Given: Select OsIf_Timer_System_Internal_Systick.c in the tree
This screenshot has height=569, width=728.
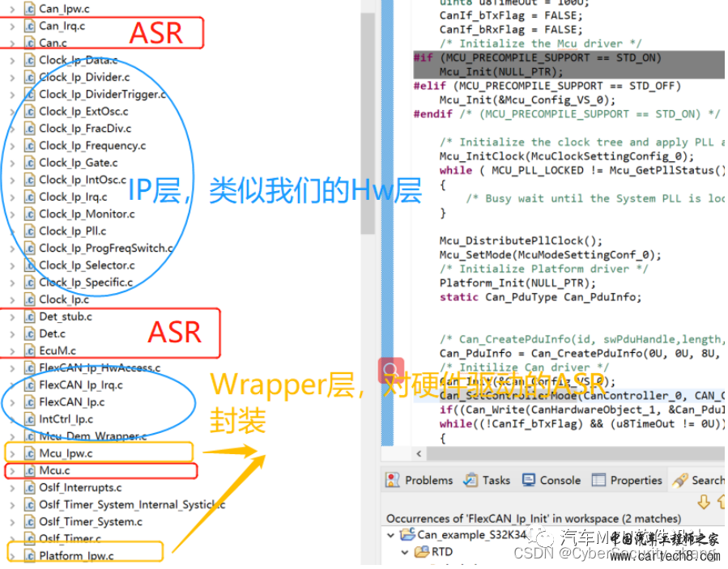Looking at the screenshot, I should tap(132, 504).
